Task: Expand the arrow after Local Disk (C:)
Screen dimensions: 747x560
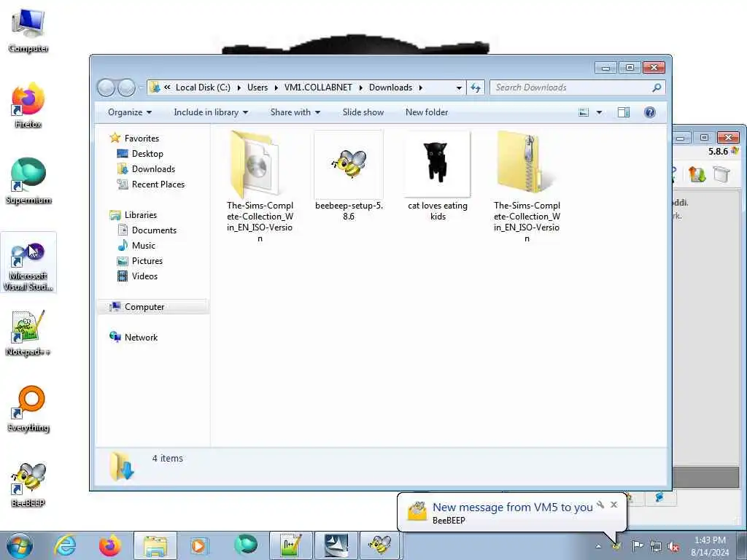Action: 239,87
